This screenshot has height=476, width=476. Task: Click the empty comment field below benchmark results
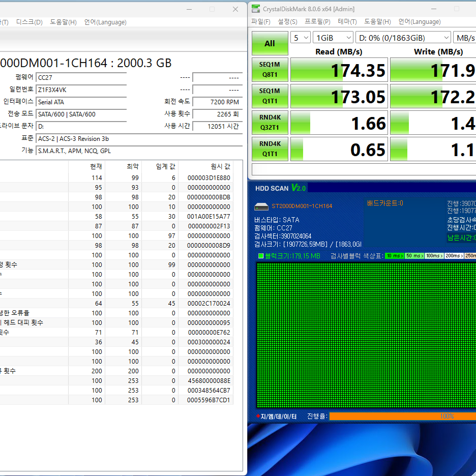(364, 169)
